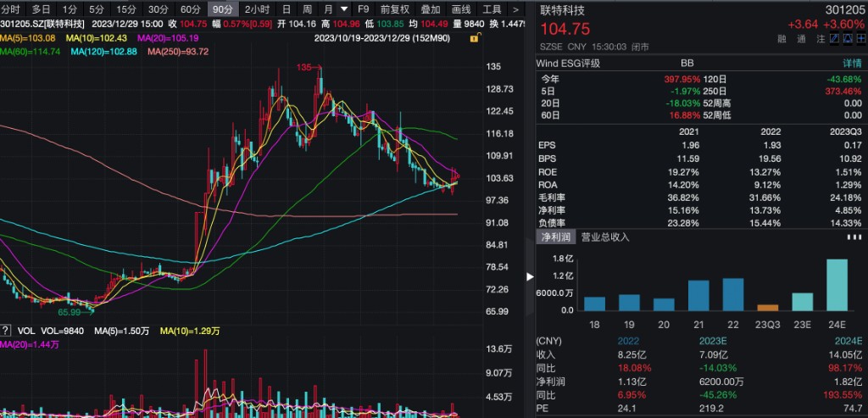Open the 详情 link for Wind ESG rating
Image resolution: width=868 pixels, height=418 pixels.
tap(850, 64)
